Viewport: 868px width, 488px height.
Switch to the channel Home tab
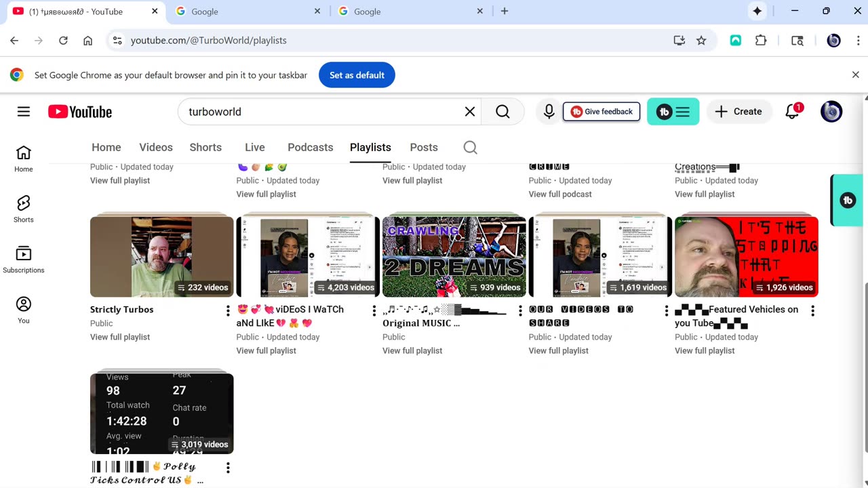(106, 147)
